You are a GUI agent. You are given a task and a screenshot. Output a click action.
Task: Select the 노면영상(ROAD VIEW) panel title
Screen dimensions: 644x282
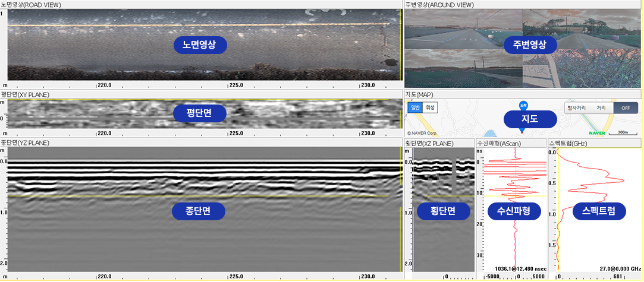[31, 5]
